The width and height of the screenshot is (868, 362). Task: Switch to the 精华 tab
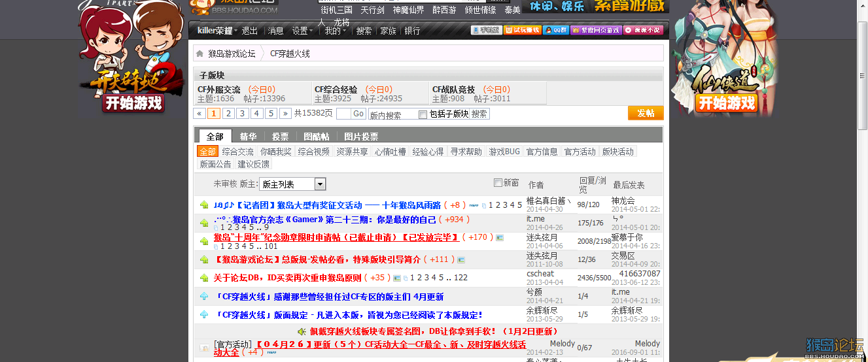tap(248, 137)
